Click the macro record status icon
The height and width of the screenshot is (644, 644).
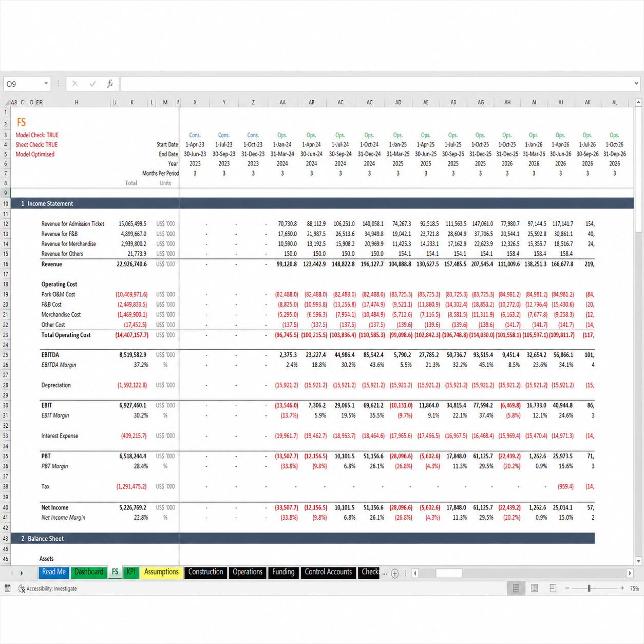pyautogui.click(x=7, y=589)
